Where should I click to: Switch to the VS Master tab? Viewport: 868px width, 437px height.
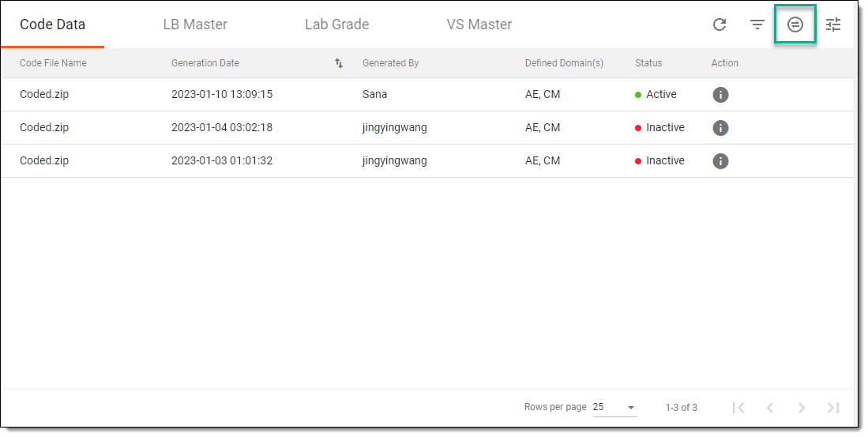point(479,24)
